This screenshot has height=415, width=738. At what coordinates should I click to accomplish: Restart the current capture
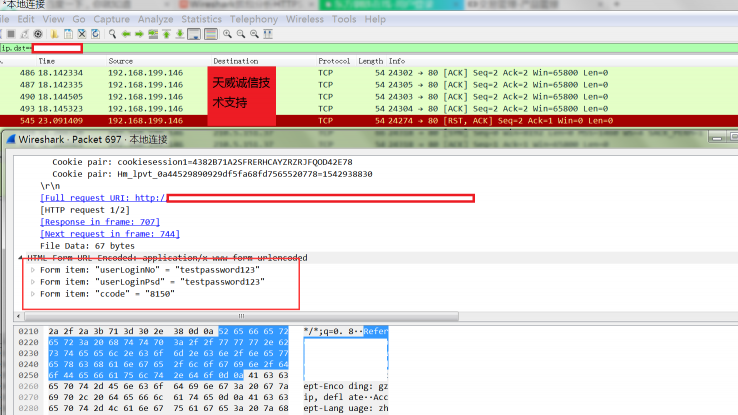tap(24, 34)
